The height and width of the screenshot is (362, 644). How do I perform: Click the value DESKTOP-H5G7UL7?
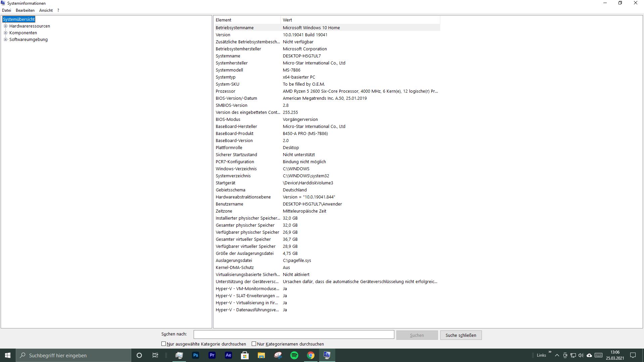[302, 56]
